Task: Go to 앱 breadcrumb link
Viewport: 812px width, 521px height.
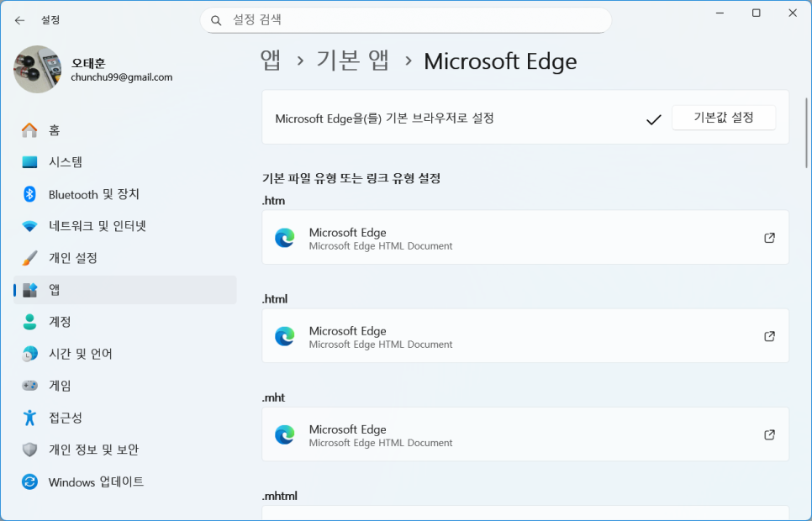Action: point(271,61)
